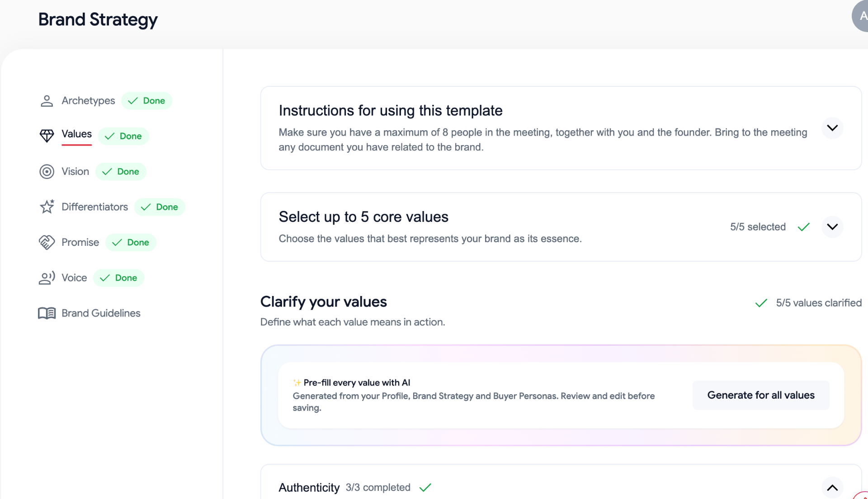Click the Done badge next to Values
This screenshot has height=499, width=868.
123,136
